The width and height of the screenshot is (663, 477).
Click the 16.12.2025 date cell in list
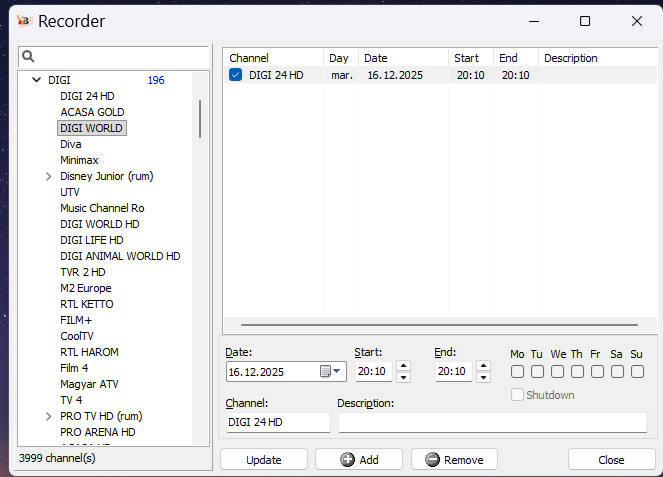pos(395,75)
